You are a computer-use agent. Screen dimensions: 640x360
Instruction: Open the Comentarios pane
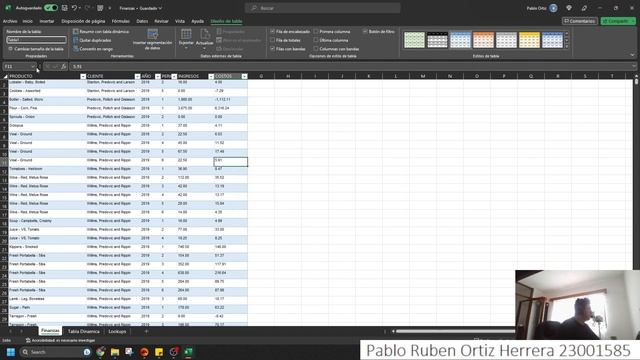[x=580, y=21]
